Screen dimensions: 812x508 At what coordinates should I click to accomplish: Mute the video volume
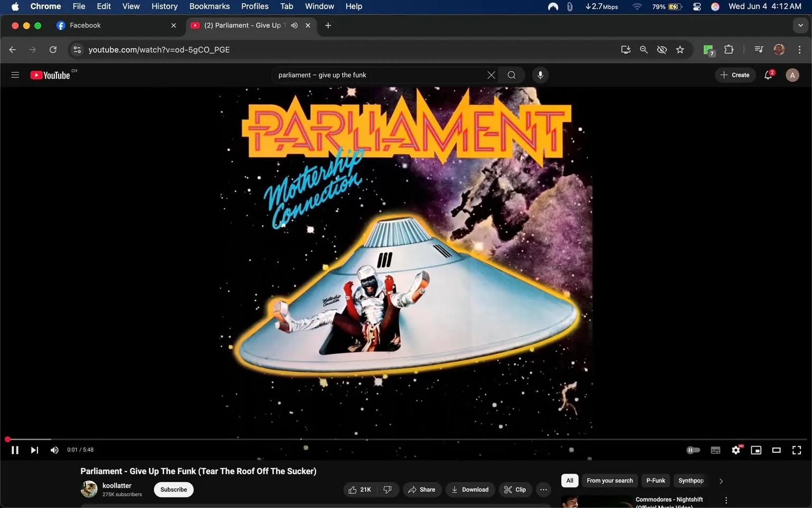54,450
